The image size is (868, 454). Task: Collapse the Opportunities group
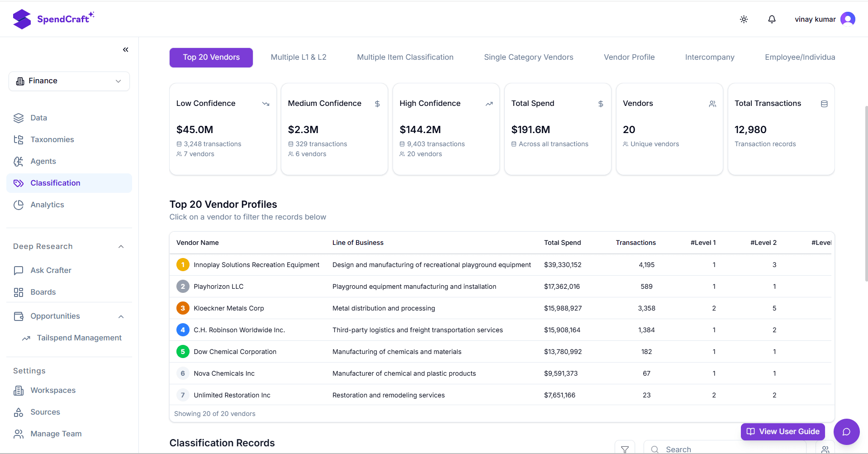[121, 316]
